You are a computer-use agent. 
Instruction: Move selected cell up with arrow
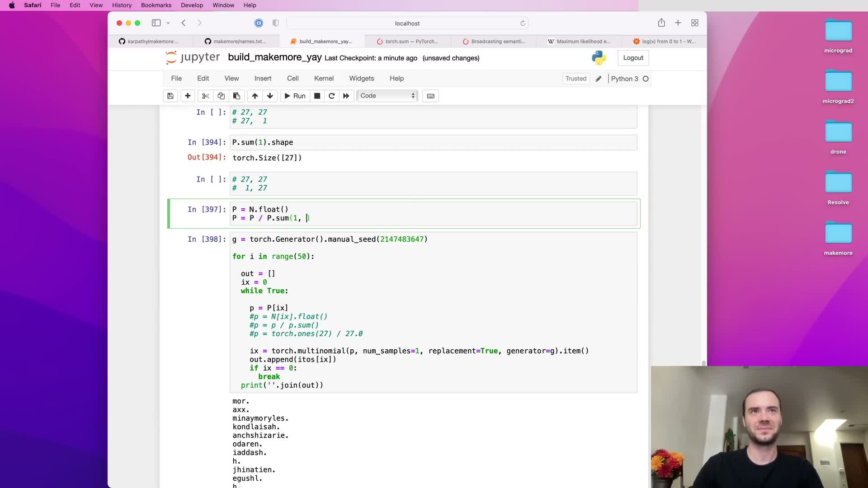point(255,96)
